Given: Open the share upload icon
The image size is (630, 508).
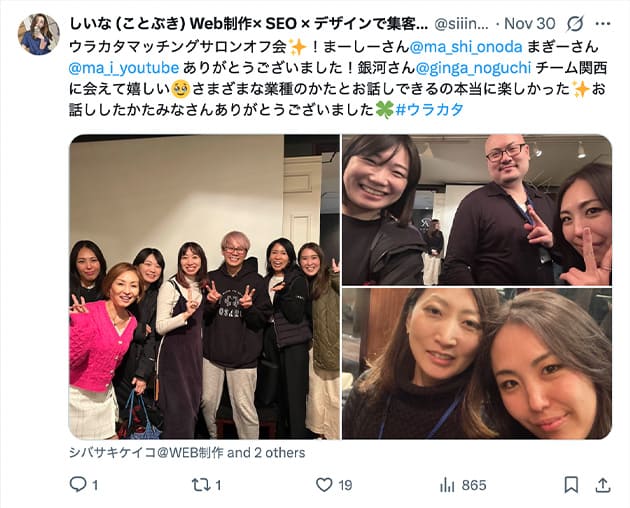Looking at the screenshot, I should (602, 485).
